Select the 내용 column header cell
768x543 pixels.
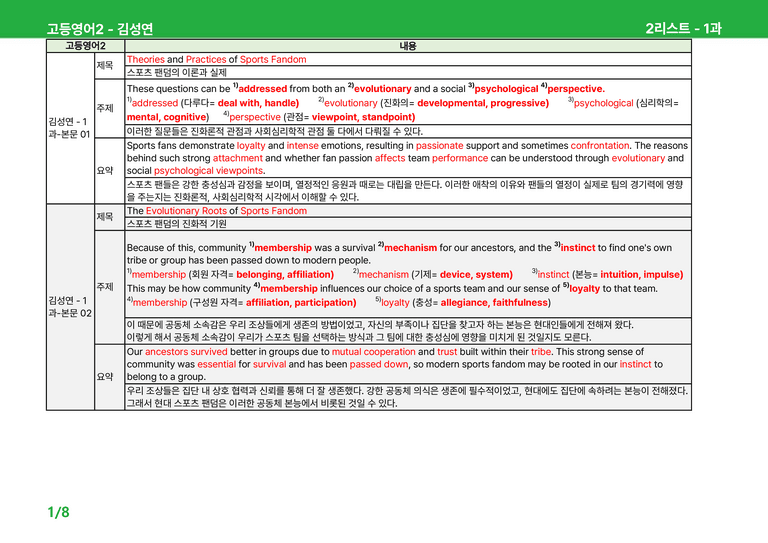(408, 46)
